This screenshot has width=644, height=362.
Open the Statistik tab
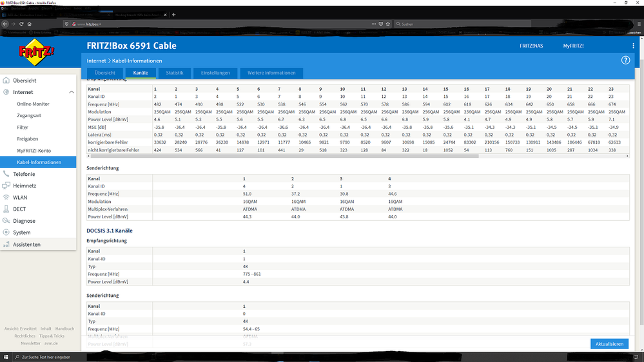(175, 73)
